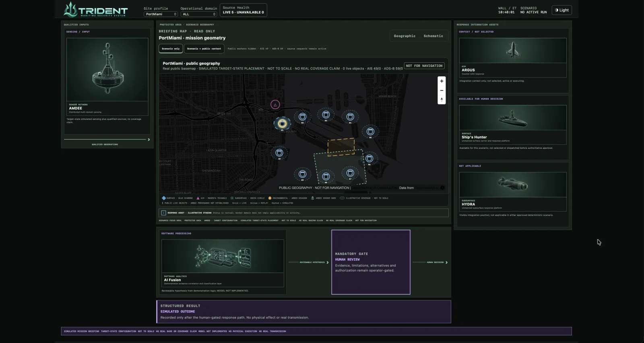Select sensor node 09 on map
Screen dimensions: 644x343
[x=302, y=174]
